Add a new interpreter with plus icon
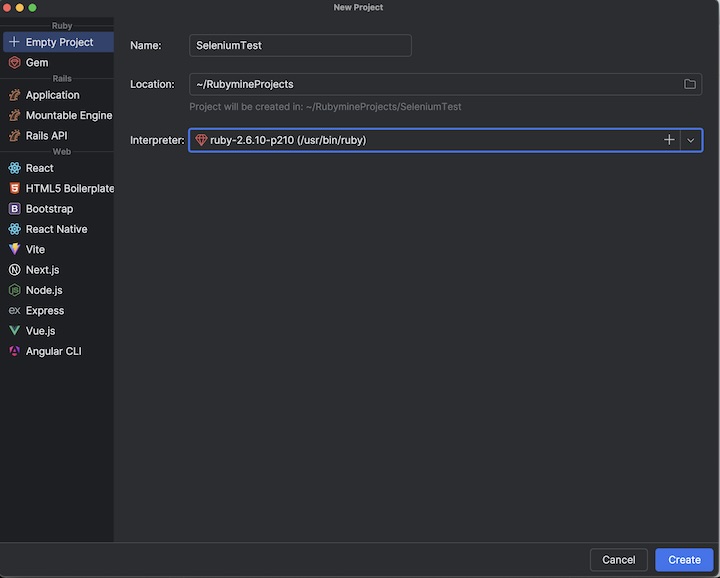This screenshot has height=578, width=720. [669, 140]
